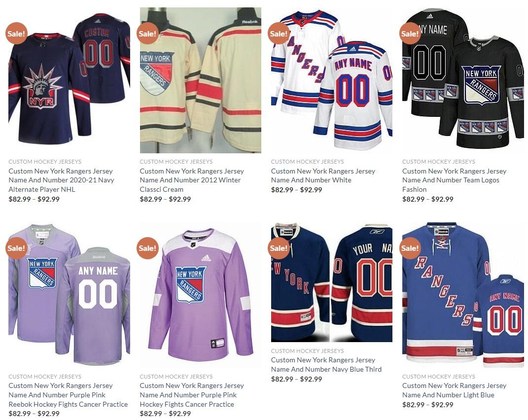Click Sale badge on Light Blue jersey

tap(410, 248)
